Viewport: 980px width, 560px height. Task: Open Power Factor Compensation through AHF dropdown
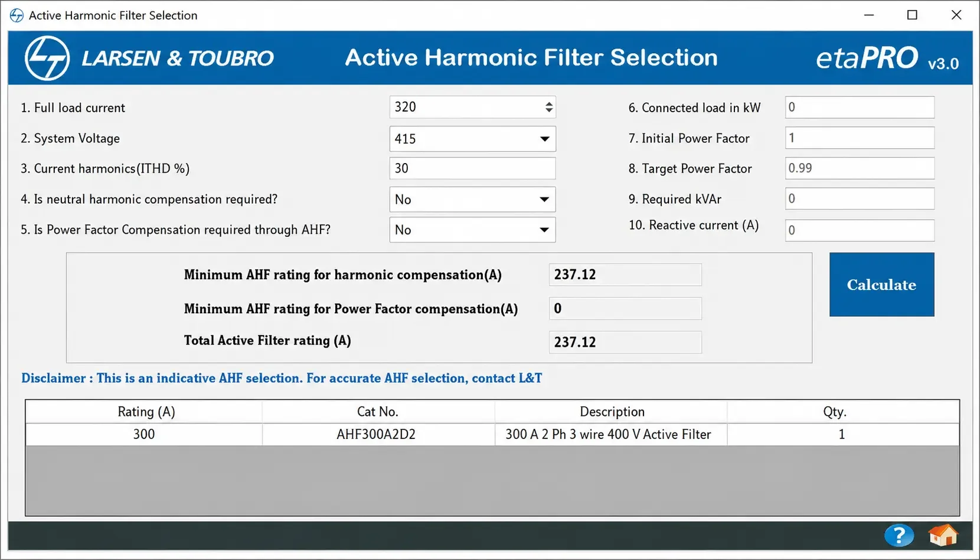coord(544,230)
